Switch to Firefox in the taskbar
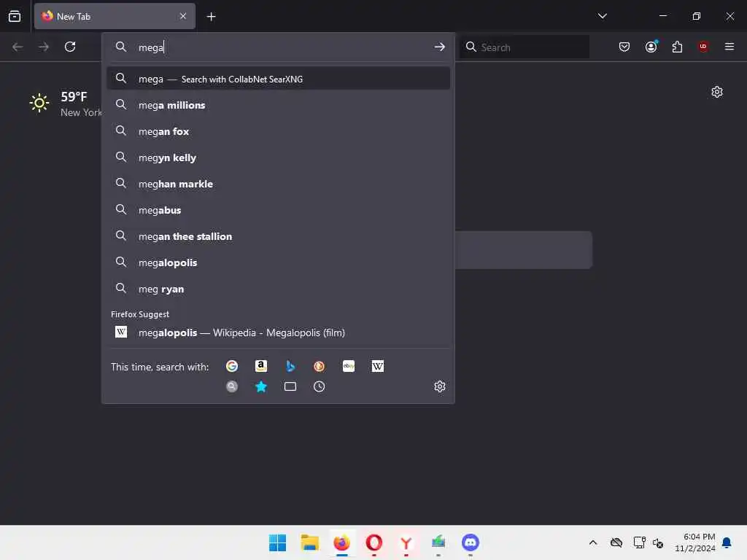This screenshot has width=747, height=560. click(341, 542)
